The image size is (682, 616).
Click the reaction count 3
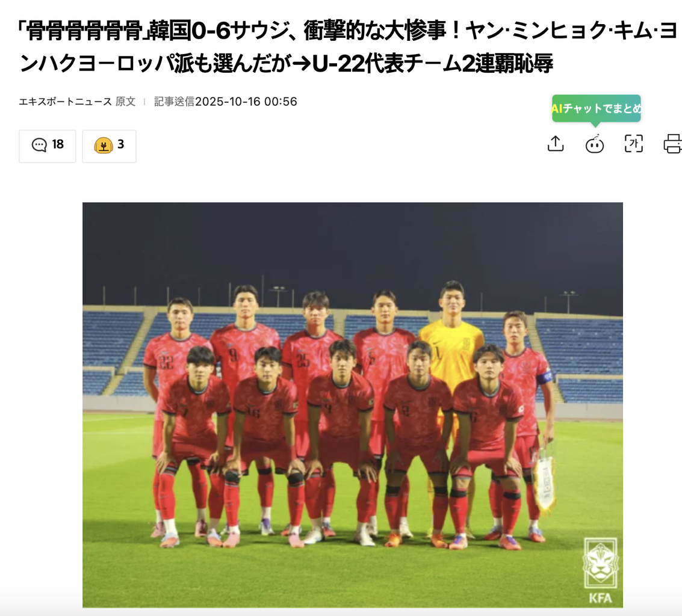(x=121, y=144)
